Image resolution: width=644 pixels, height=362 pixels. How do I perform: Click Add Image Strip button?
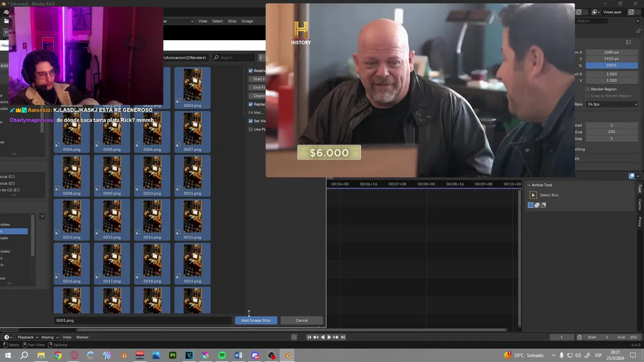tap(256, 320)
